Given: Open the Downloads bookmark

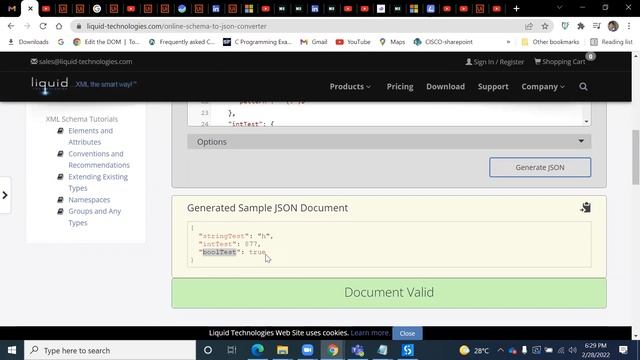Looking at the screenshot, I should pos(28,42).
